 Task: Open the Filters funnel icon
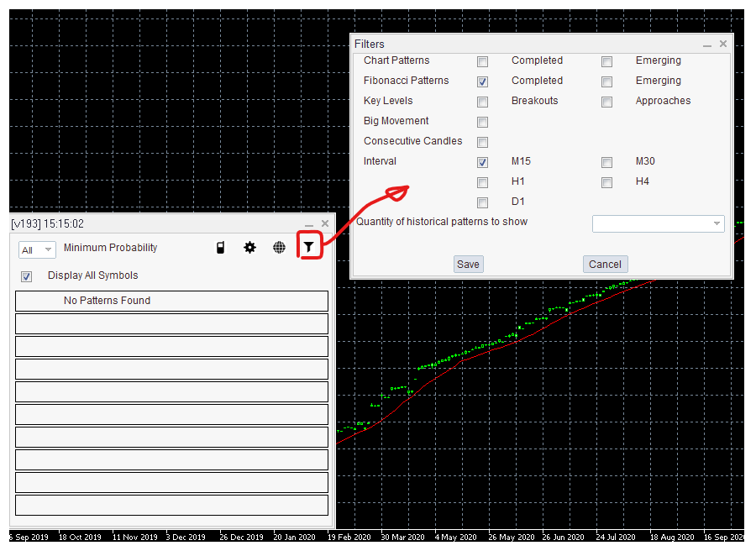pos(308,248)
